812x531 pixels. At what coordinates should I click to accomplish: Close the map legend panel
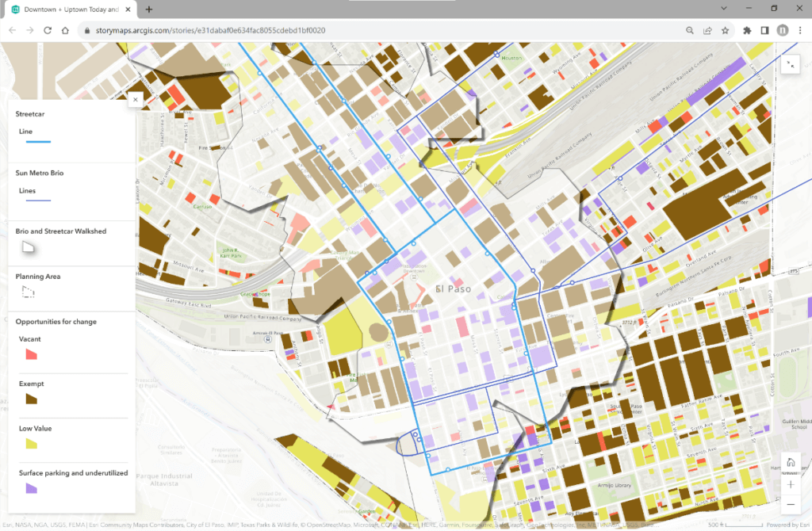pyautogui.click(x=135, y=99)
